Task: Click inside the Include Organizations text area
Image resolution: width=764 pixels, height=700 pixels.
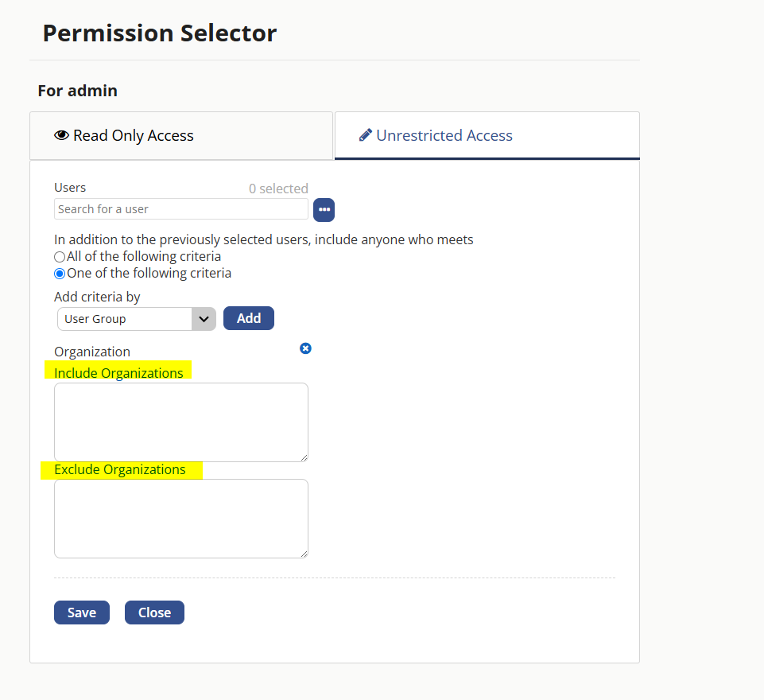Action: point(181,422)
